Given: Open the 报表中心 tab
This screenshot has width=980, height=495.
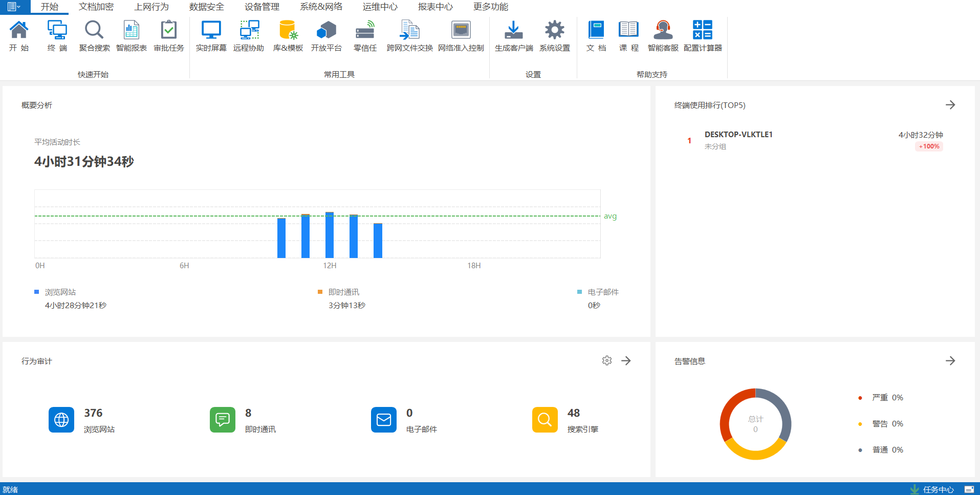Looking at the screenshot, I should 435,7.
